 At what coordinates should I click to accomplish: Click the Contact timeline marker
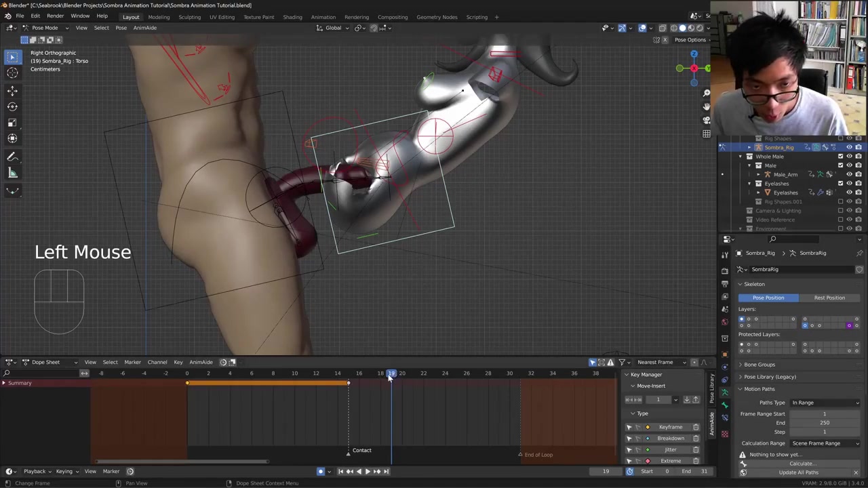[x=361, y=450]
